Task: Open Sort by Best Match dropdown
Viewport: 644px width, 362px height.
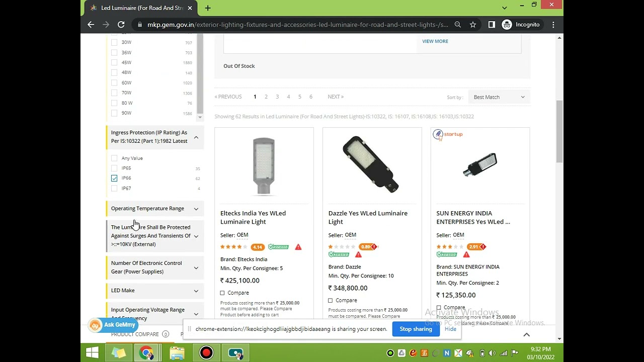Action: click(x=499, y=97)
